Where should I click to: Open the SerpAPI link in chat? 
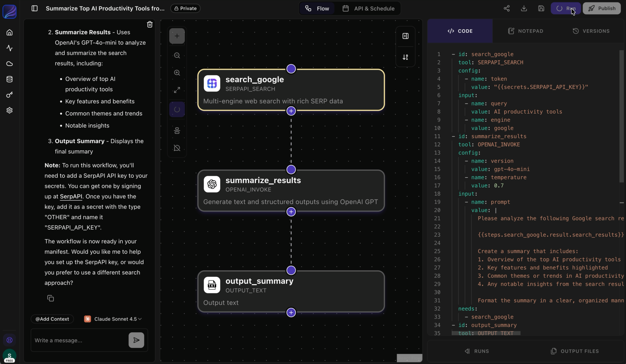71,196
